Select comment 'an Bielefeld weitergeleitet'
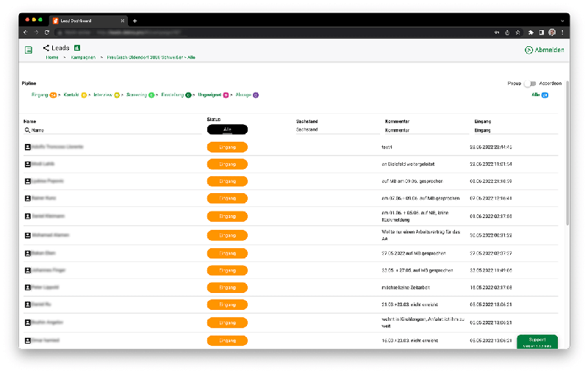588x373 pixels. click(x=408, y=164)
